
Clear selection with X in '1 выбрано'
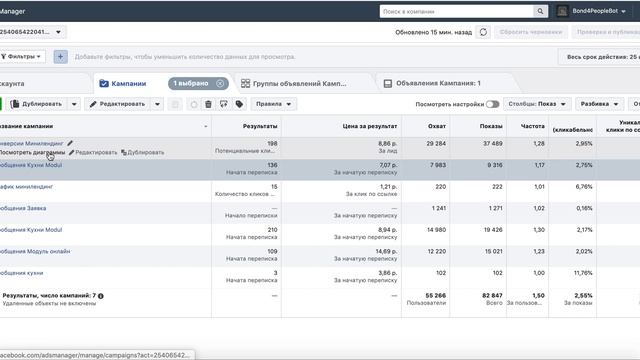click(220, 83)
